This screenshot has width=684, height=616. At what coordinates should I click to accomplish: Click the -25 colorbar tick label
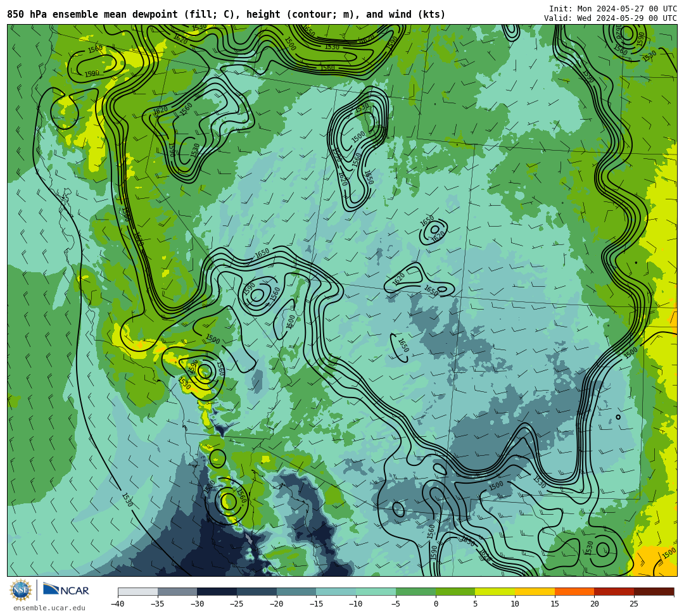pyautogui.click(x=237, y=604)
